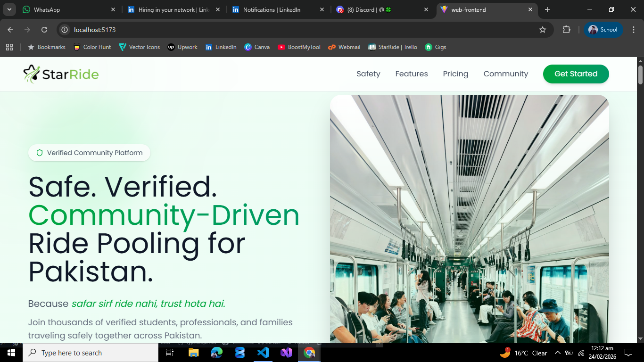
Task: Open Visual Studio from the taskbar
Action: point(286,353)
